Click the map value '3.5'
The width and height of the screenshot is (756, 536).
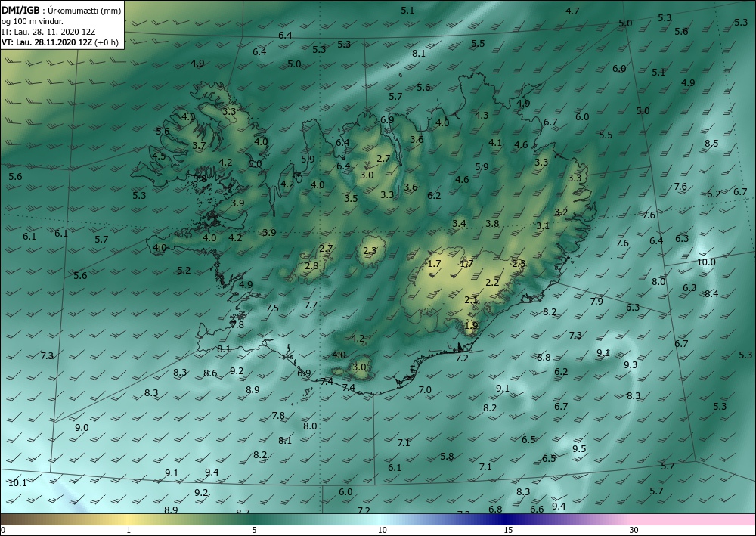(x=351, y=198)
